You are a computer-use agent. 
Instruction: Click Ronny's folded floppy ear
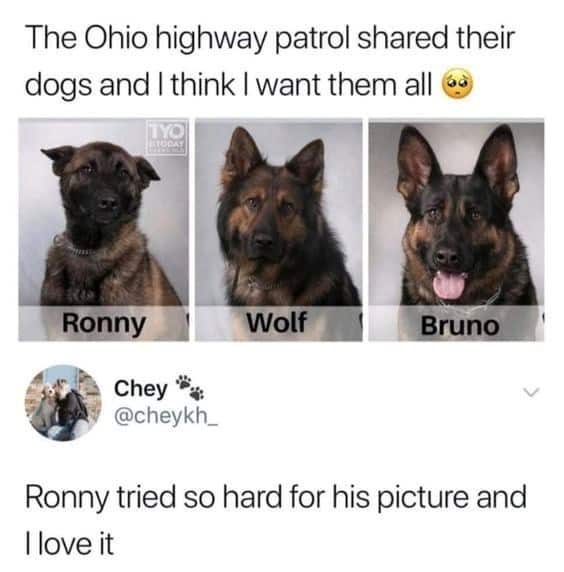point(58,158)
